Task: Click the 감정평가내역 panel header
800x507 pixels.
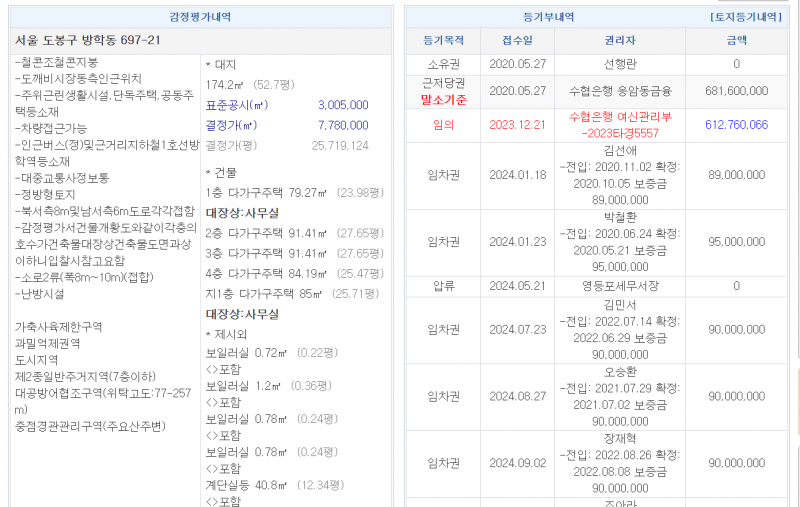Action: [198, 17]
